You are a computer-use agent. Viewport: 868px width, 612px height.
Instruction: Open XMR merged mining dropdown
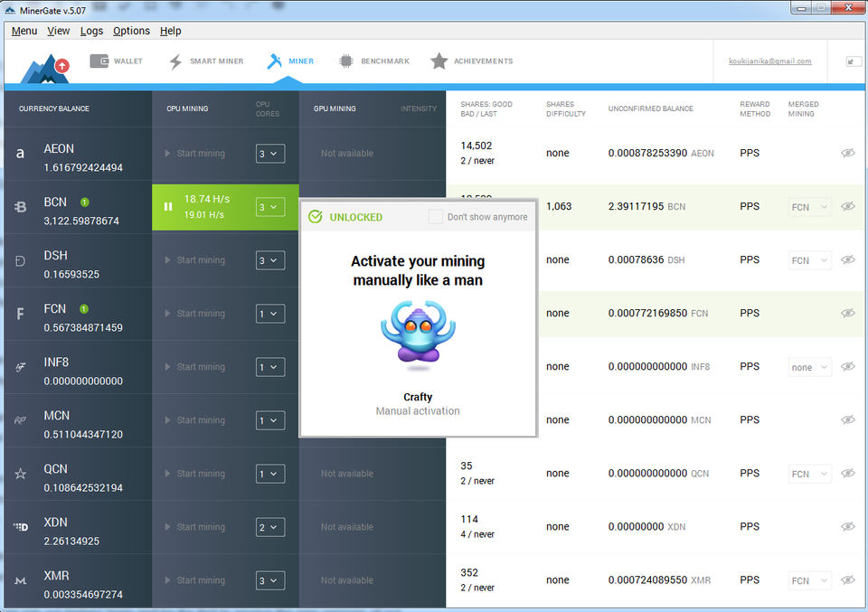coord(809,580)
